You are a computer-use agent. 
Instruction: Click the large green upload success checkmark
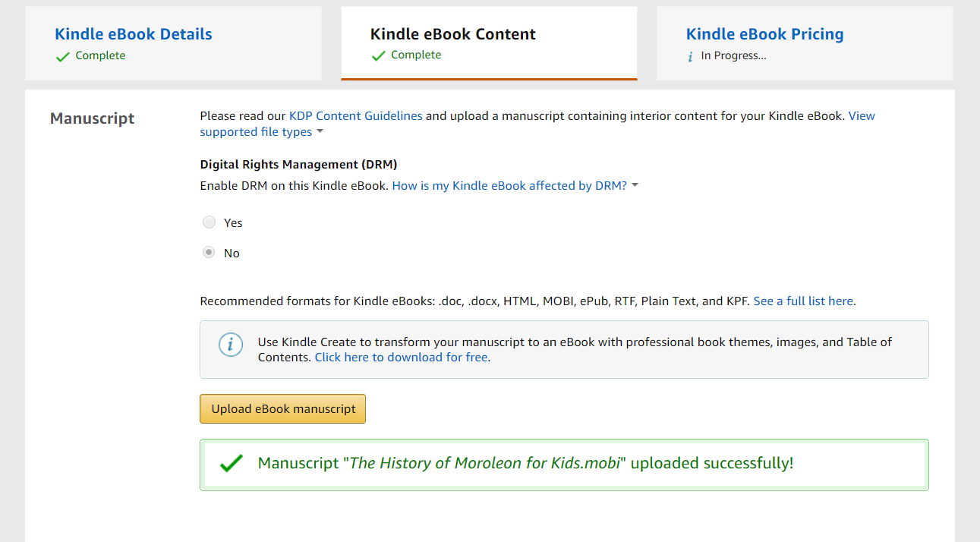[231, 463]
